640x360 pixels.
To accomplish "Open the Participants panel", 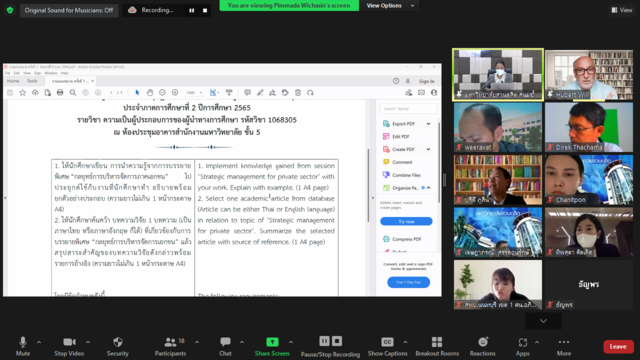I will (170, 347).
